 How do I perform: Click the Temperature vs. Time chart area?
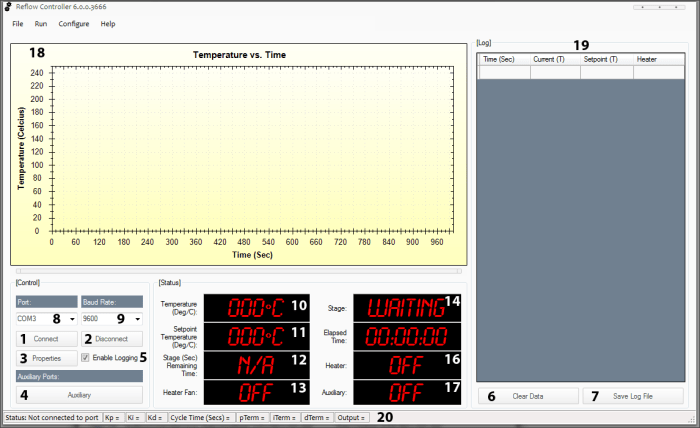click(x=250, y=150)
